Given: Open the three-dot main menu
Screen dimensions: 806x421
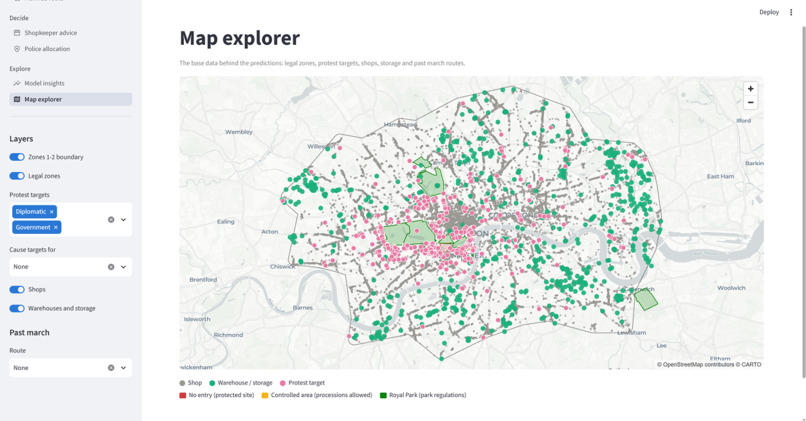Looking at the screenshot, I should [x=791, y=12].
